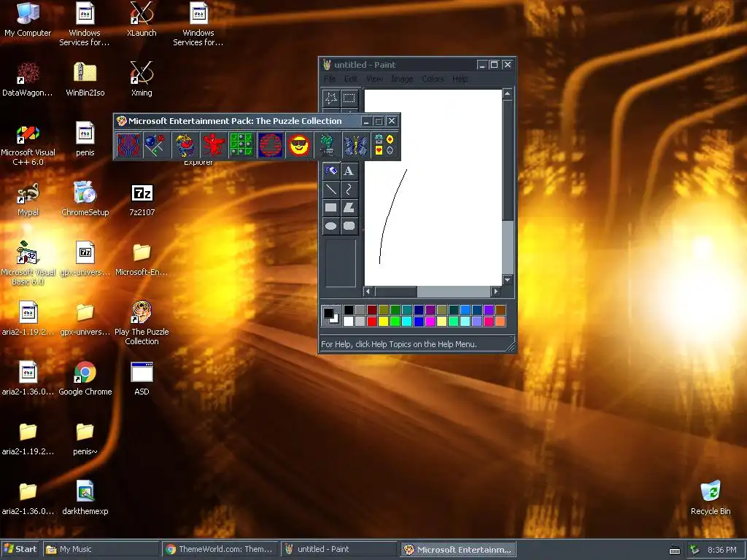Launch the red rat game icon

pyautogui.click(x=214, y=145)
